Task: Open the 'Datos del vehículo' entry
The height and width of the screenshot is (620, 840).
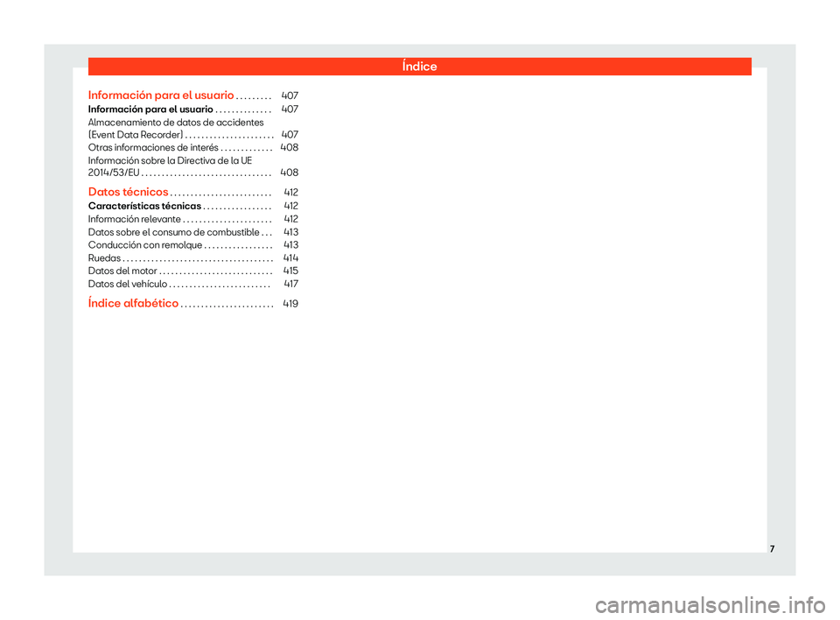Action: click(128, 284)
